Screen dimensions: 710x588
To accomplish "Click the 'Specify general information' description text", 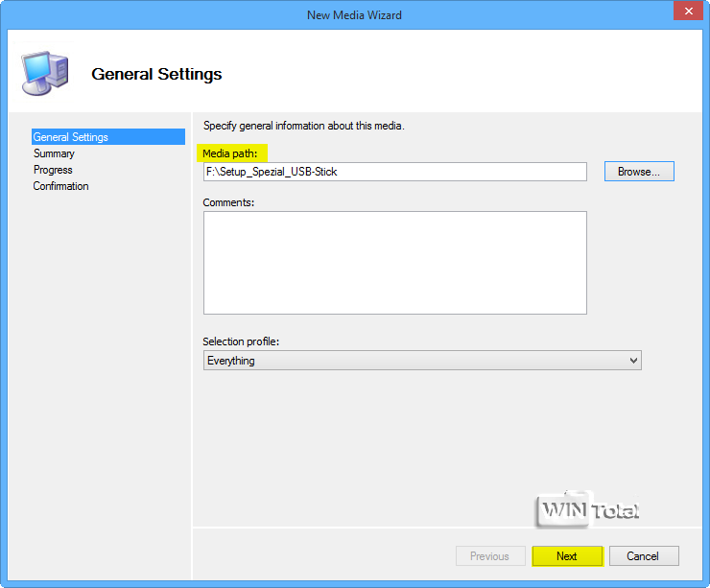I will tap(304, 127).
